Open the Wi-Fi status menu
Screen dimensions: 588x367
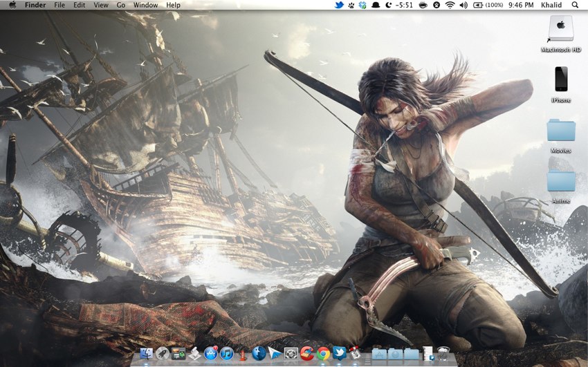450,6
